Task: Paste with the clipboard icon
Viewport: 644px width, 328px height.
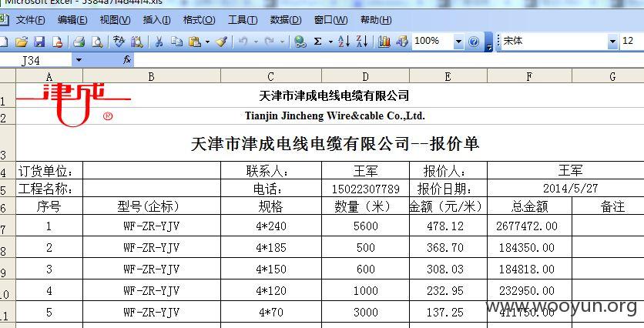Action: click(x=195, y=42)
